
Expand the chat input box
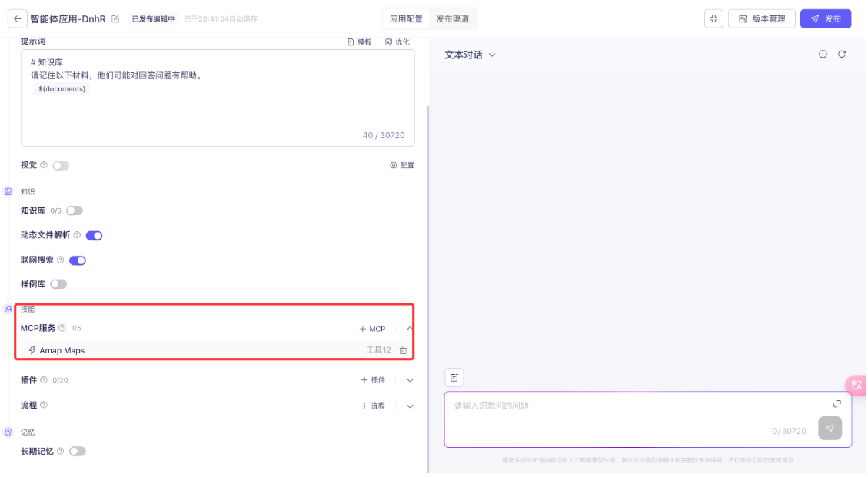(837, 404)
